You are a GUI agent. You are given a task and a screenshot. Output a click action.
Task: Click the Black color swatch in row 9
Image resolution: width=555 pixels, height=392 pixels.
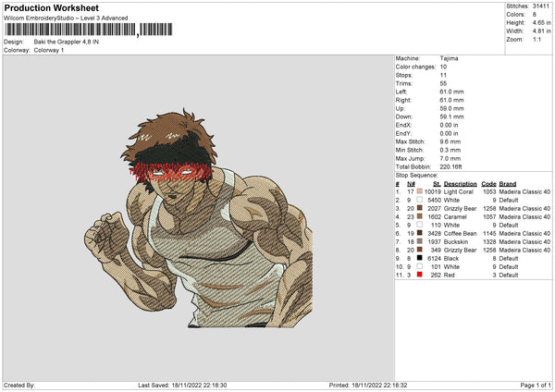(419, 258)
